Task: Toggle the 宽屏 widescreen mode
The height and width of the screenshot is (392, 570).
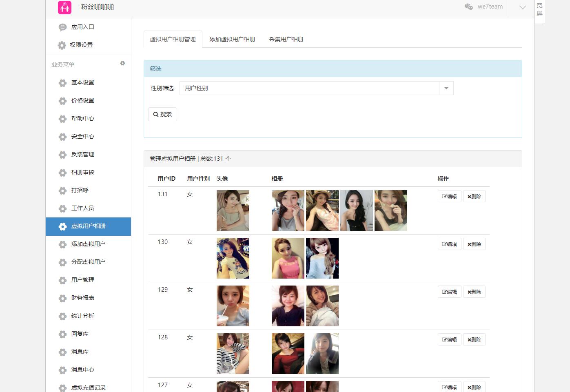Action: coord(539,10)
